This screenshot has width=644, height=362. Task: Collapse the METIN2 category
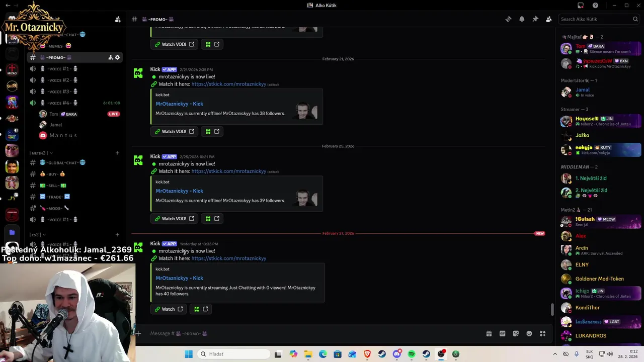tap(41, 153)
